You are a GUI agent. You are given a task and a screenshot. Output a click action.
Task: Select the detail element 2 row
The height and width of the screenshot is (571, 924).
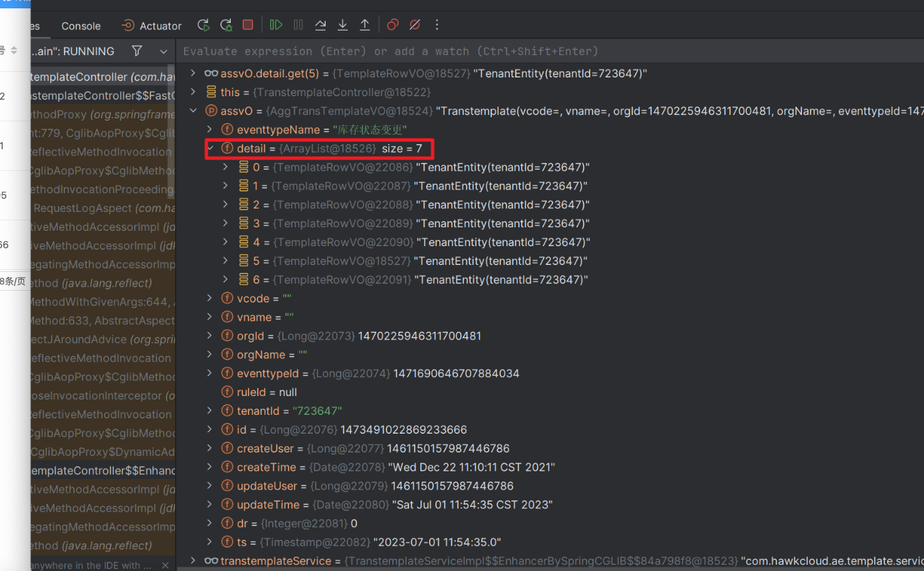click(551, 205)
